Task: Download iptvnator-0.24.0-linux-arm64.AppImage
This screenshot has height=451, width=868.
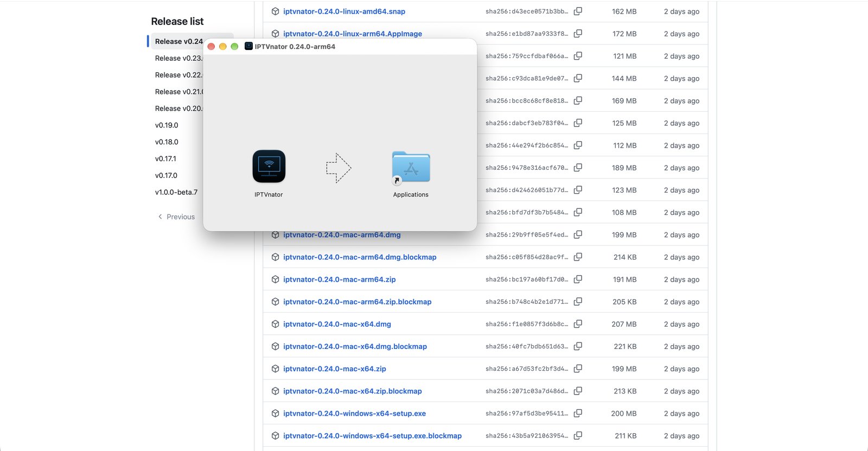Action: [353, 34]
